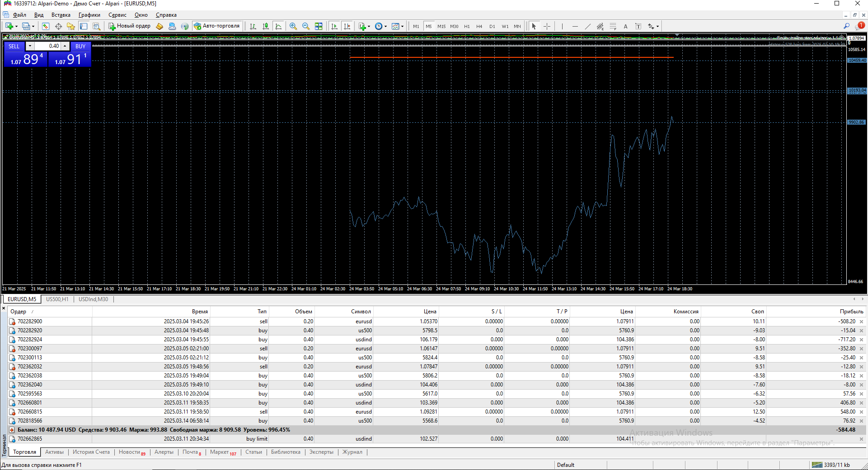Toggle the Terminal panel toolbar icon
The width and height of the screenshot is (868, 470).
click(x=84, y=26)
